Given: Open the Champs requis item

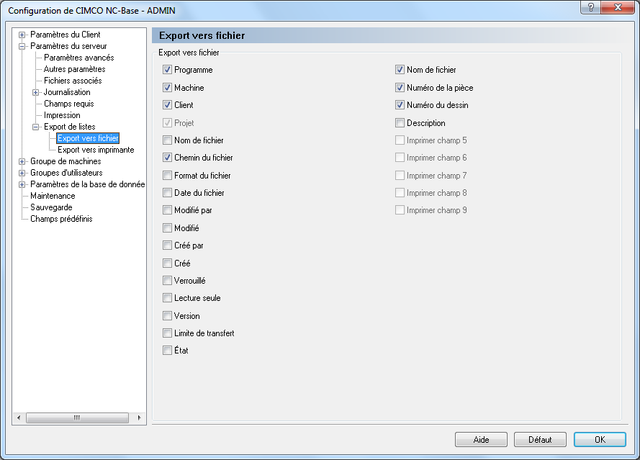Looking at the screenshot, I should pos(69,104).
